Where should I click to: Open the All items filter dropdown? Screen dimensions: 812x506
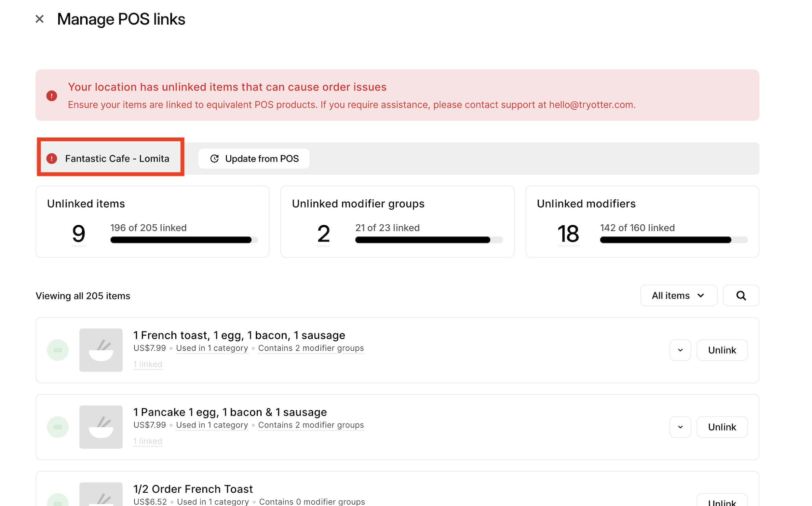[678, 296]
